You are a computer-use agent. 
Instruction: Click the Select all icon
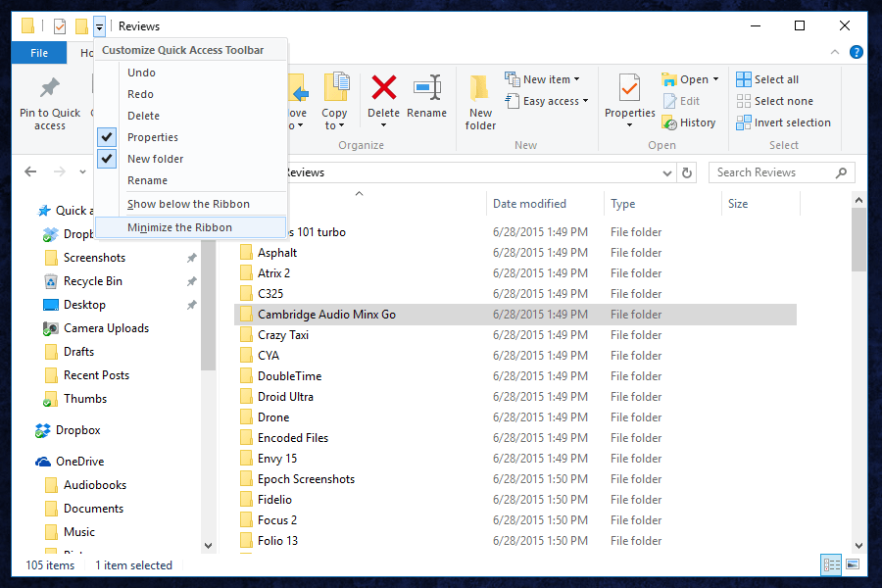tap(743, 79)
